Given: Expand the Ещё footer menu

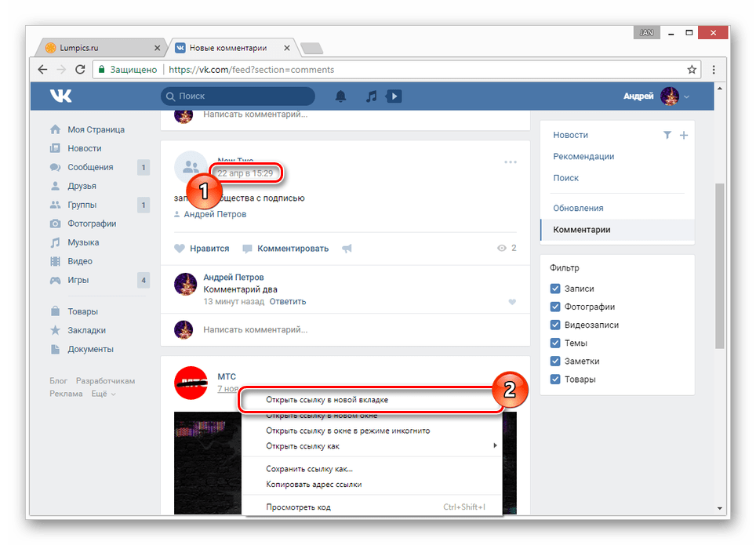Looking at the screenshot, I should (x=104, y=394).
